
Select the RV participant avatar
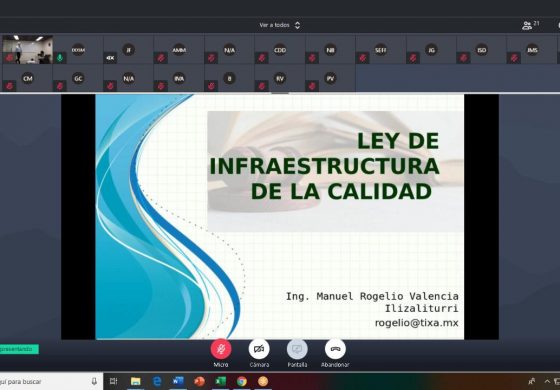tap(280, 78)
